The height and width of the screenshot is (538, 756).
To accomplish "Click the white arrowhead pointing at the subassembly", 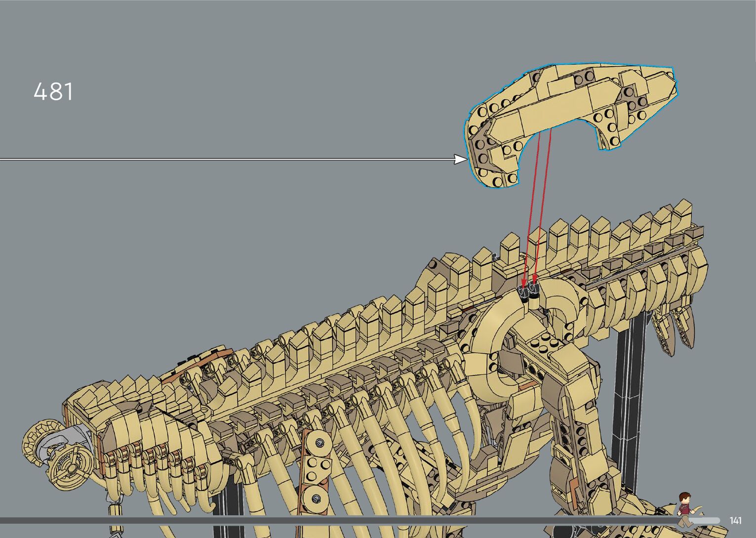I will tap(460, 159).
